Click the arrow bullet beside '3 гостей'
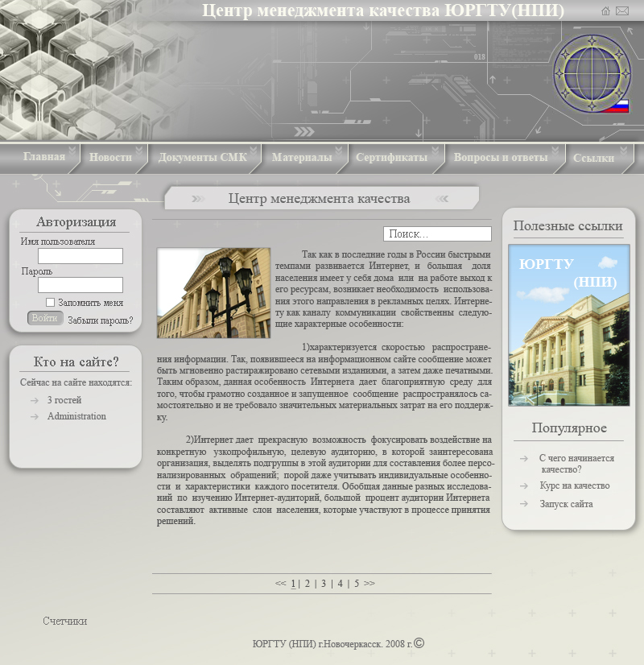This screenshot has height=665, width=644. tap(35, 400)
